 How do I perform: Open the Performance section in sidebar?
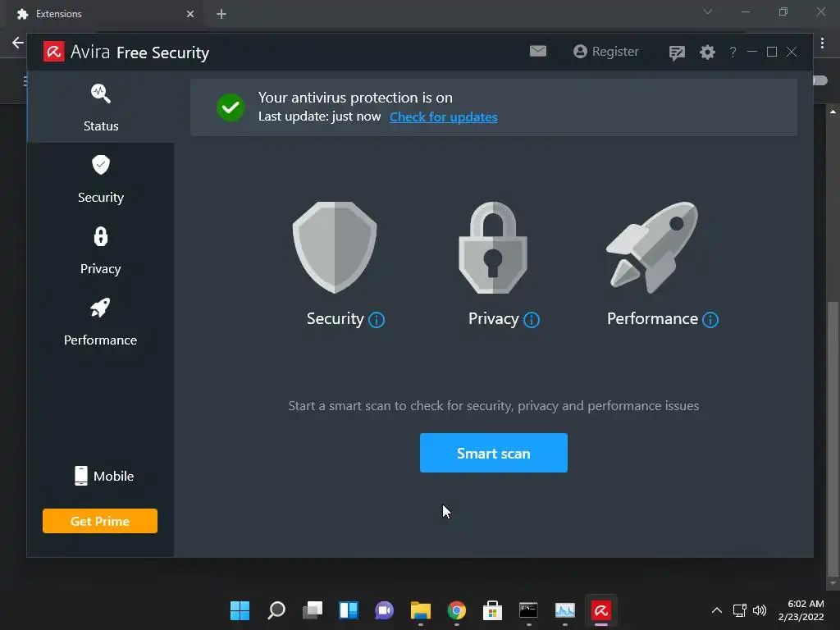click(101, 322)
